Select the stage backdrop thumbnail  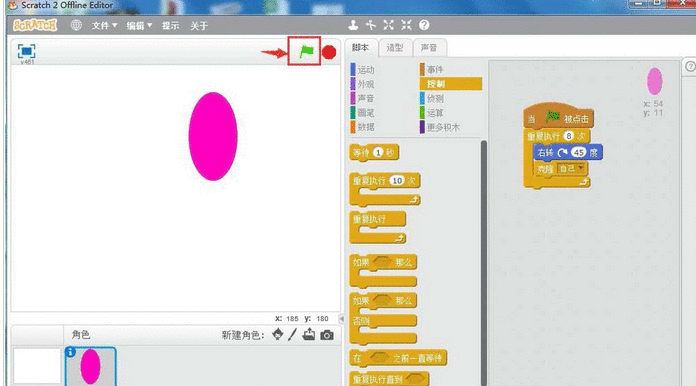pyautogui.click(x=37, y=366)
